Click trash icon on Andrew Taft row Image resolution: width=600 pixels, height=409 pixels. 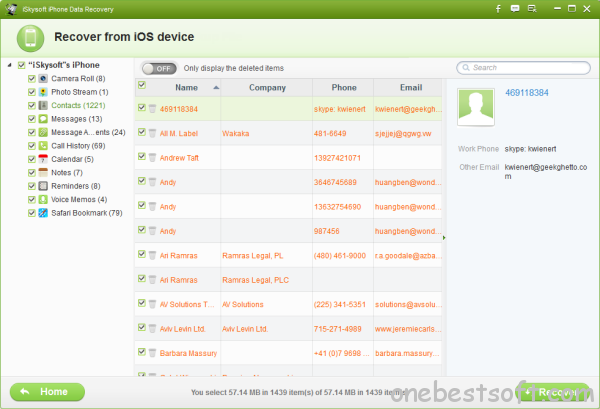tap(152, 157)
